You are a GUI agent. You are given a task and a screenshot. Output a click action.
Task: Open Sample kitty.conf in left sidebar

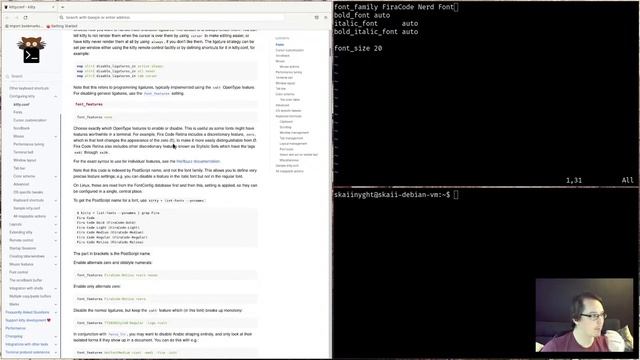click(x=27, y=209)
